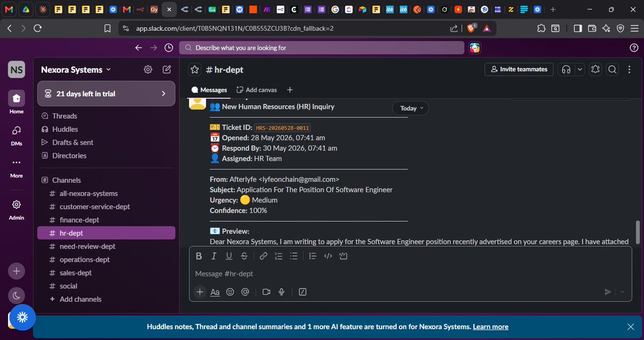Click the Slack search bar

pos(321,48)
